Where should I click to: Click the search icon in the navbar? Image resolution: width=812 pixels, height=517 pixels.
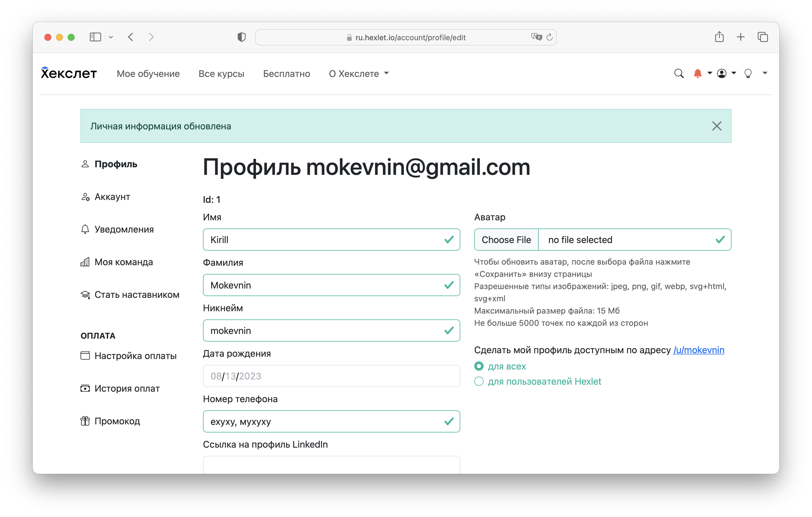[x=679, y=74]
